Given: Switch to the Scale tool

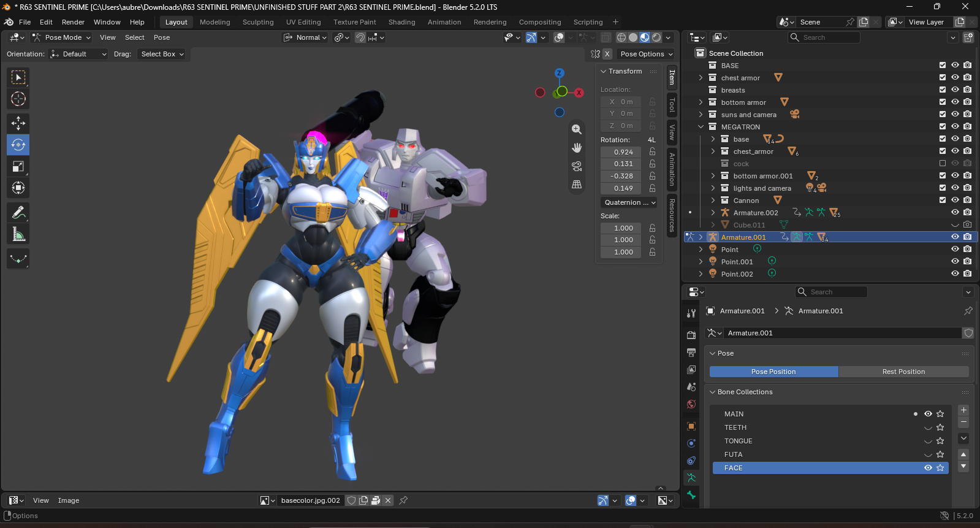Looking at the screenshot, I should [x=18, y=166].
